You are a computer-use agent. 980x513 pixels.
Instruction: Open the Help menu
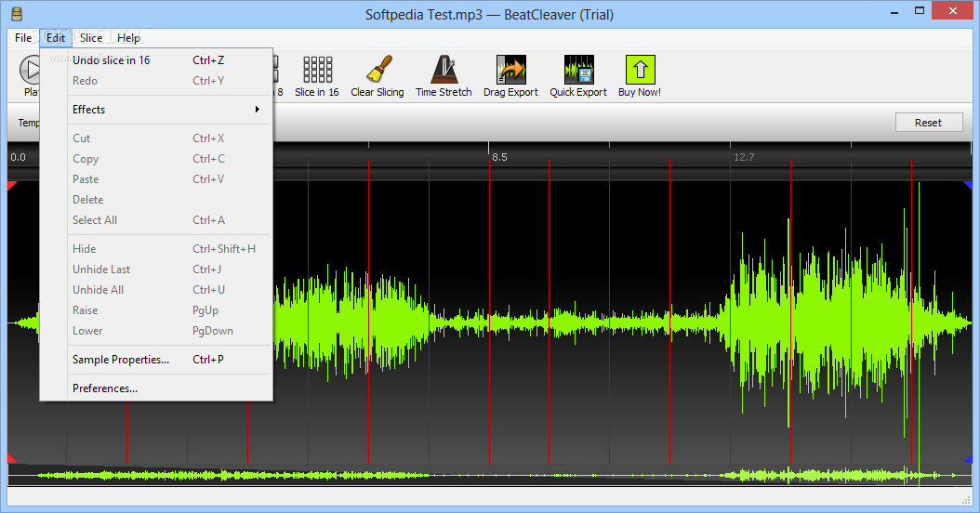tap(128, 37)
